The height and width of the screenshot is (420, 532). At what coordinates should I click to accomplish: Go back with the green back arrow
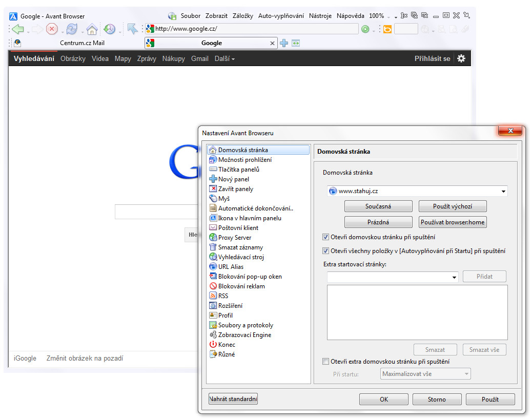(17, 29)
